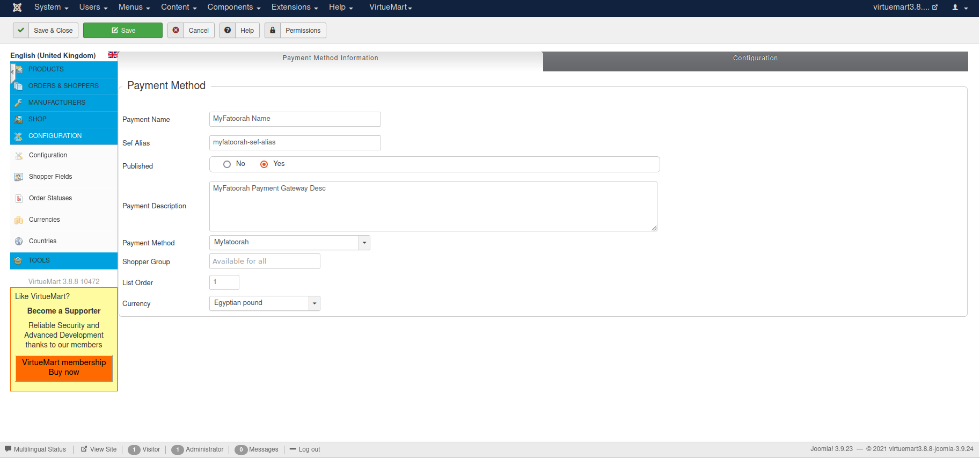Collapse the sidebar with the arrow handle

[12, 72]
